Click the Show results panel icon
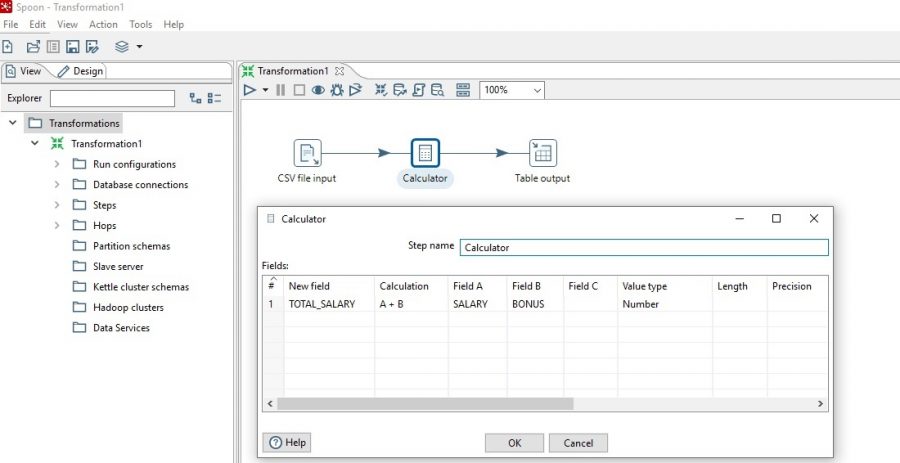Viewport: 900px width, 463px height. coord(463,90)
